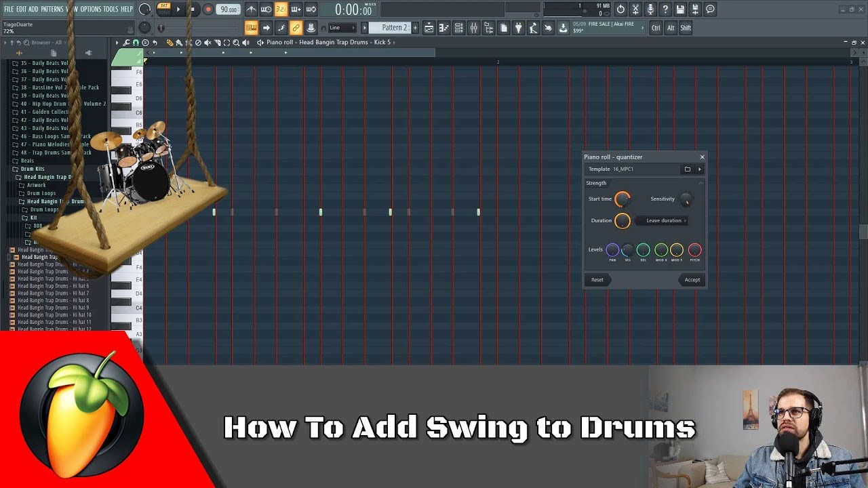This screenshot has height=488, width=868.
Task: Open the pattern options arrow
Action: (x=364, y=28)
